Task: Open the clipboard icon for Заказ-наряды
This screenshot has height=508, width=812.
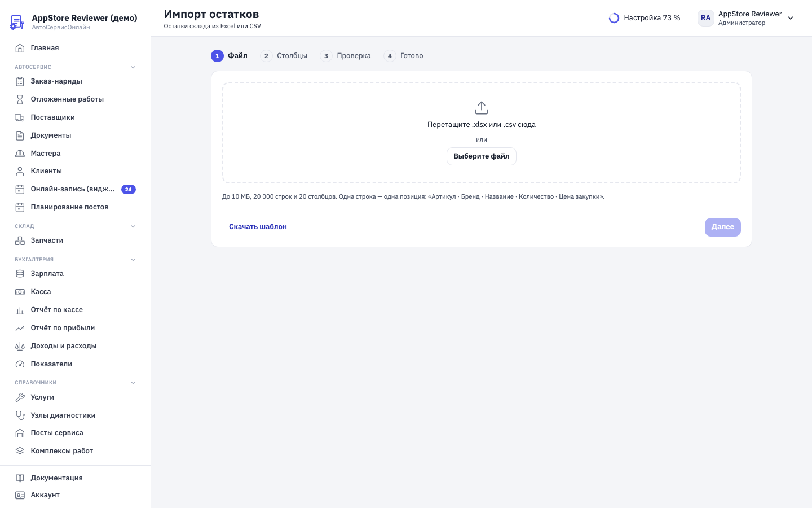Action: [20, 81]
